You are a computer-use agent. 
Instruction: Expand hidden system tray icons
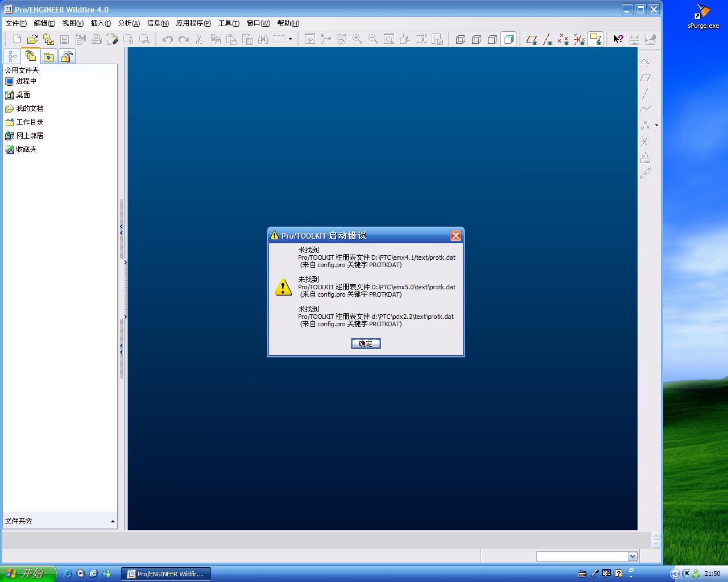click(675, 573)
